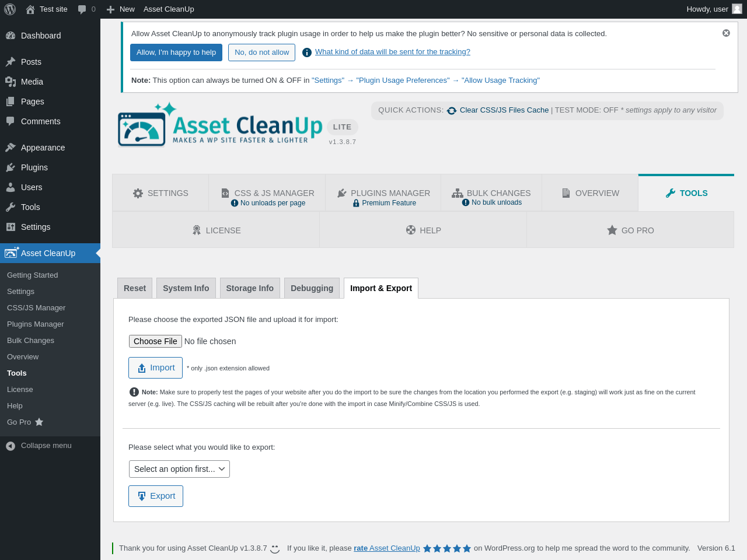
Task: Click the Import button
Action: click(155, 368)
